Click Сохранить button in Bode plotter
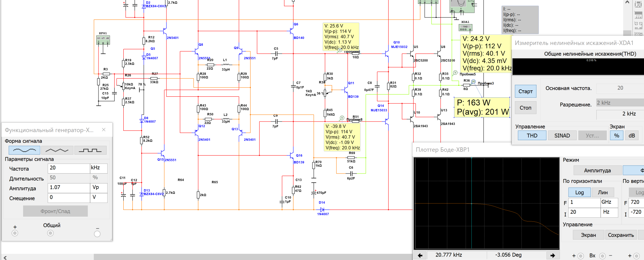 (621, 235)
